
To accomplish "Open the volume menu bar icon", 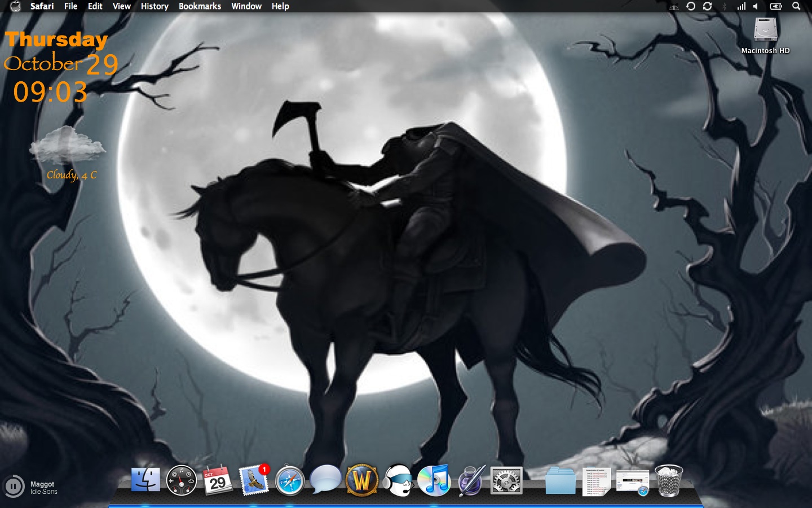I will (x=756, y=6).
